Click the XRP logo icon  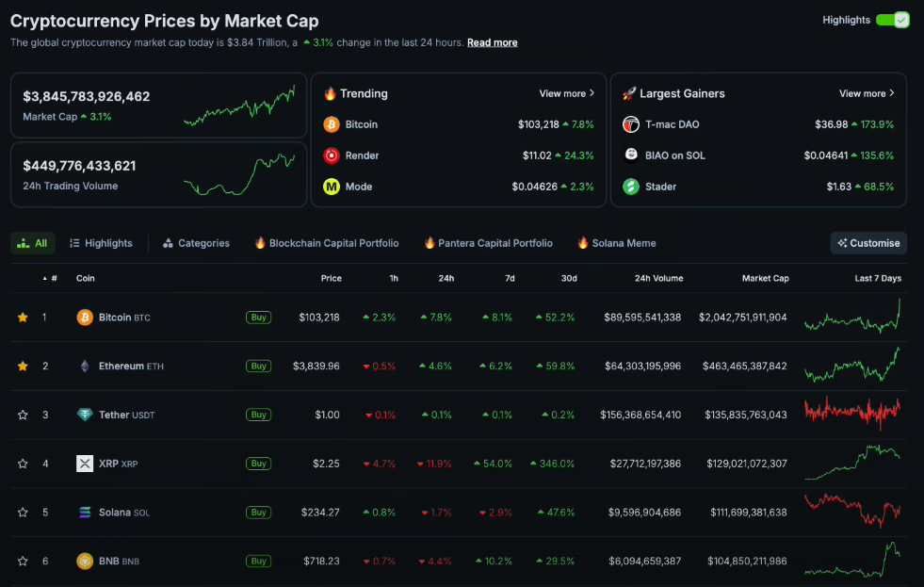pos(85,464)
